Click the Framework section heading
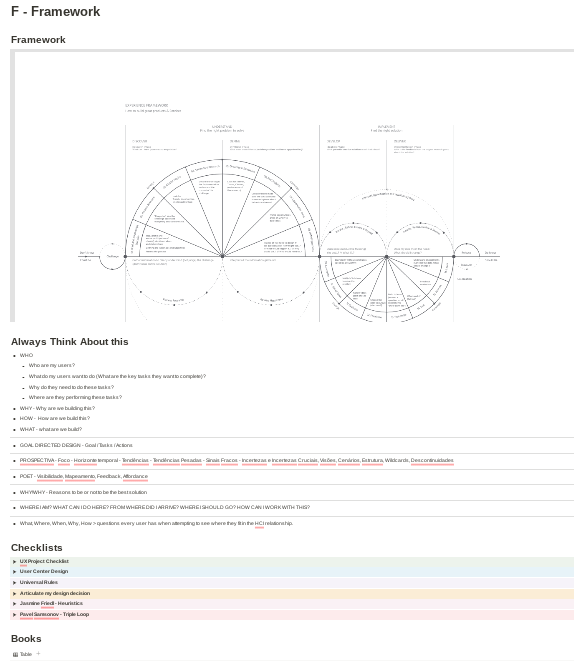Screen dimensions: 574x664 coord(38,40)
